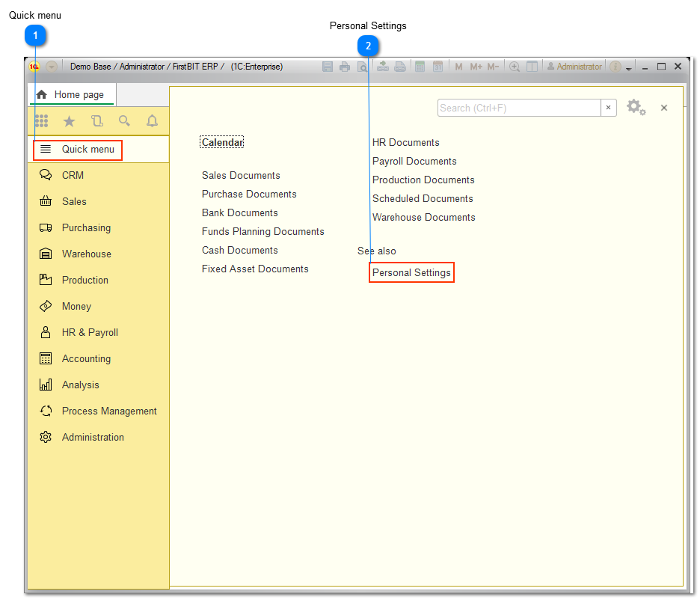Open HR Documents
Screen dimensions: 700x600
click(406, 142)
